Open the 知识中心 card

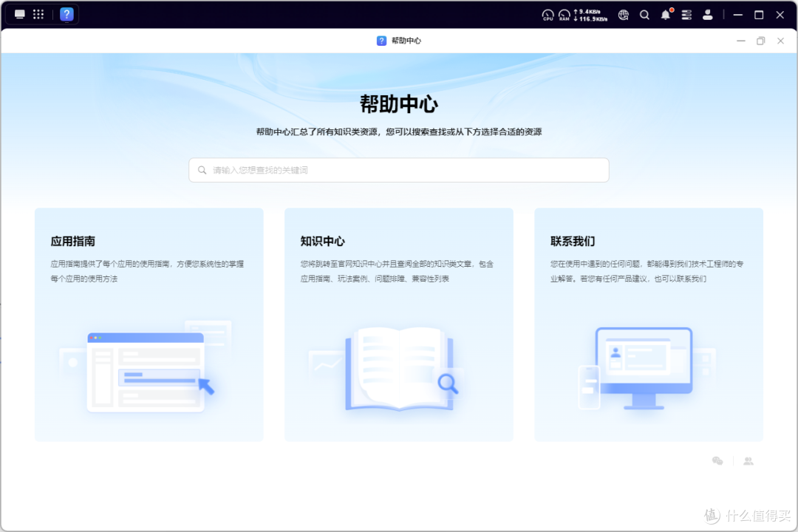[x=399, y=325]
